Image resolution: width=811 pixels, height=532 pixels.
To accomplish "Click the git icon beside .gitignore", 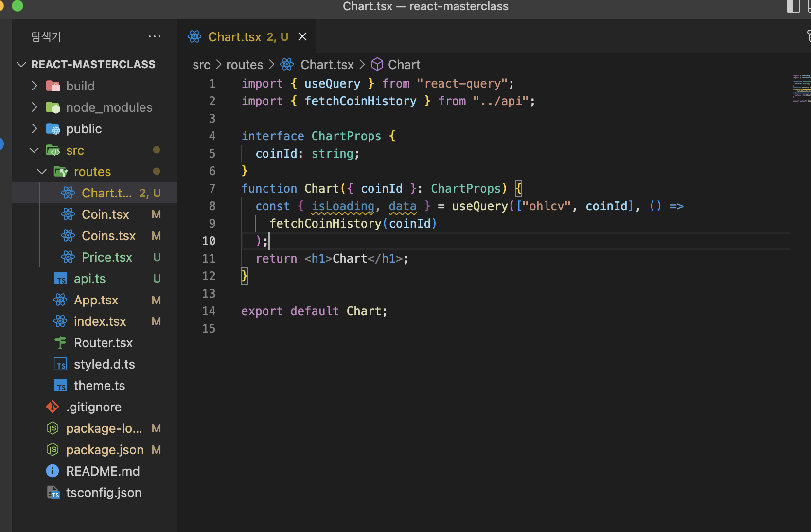I will tap(53, 407).
